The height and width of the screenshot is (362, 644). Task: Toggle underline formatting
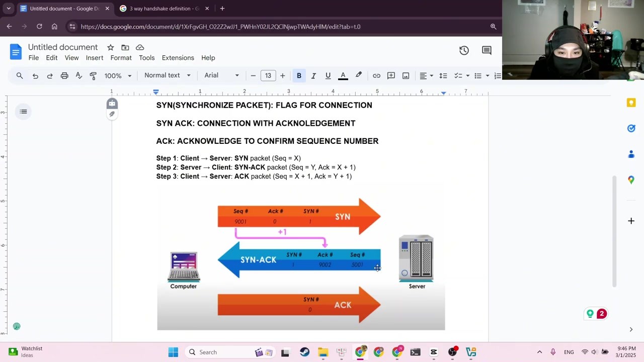click(x=328, y=76)
